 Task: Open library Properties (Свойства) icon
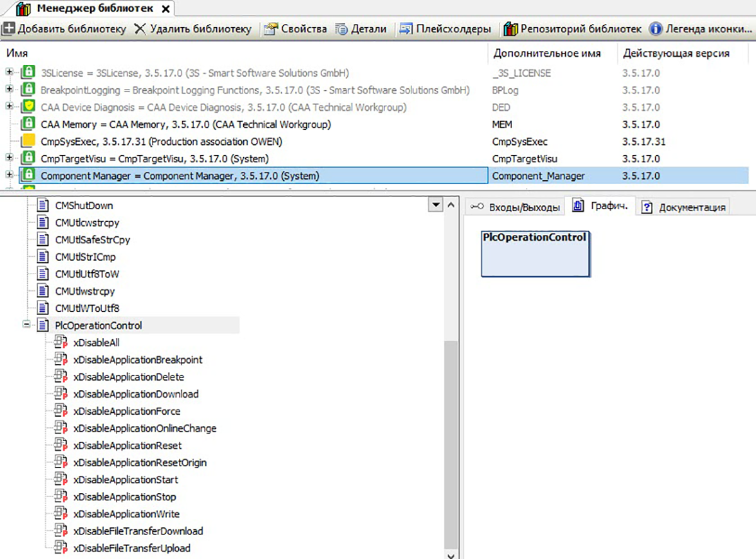tap(271, 29)
